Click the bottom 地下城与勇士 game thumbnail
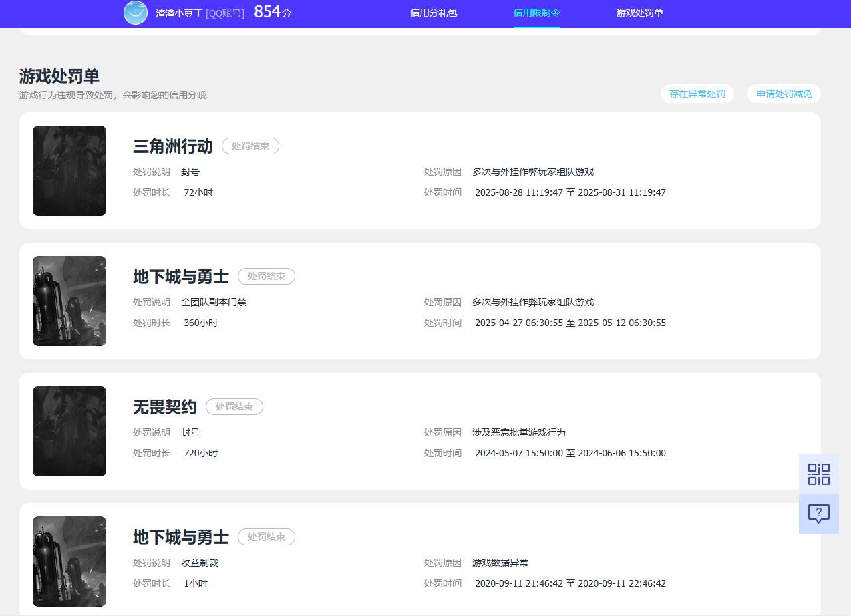The width and height of the screenshot is (851, 616). pyautogui.click(x=69, y=561)
